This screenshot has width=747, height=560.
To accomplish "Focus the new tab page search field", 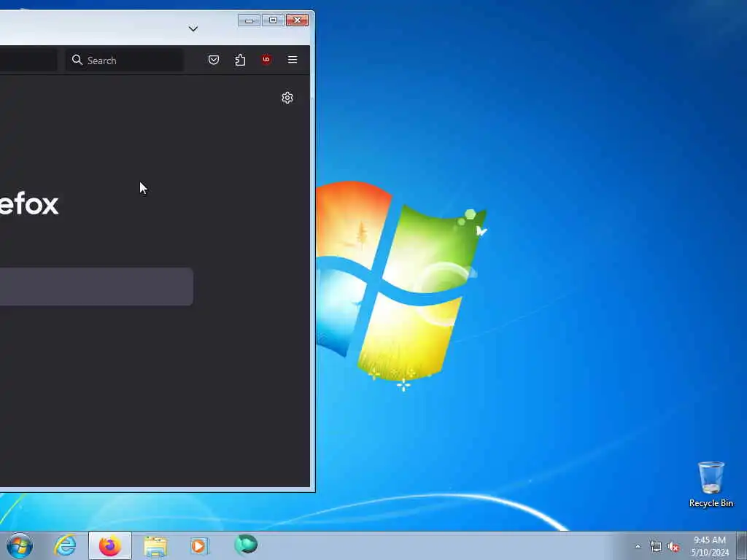I will [x=97, y=287].
